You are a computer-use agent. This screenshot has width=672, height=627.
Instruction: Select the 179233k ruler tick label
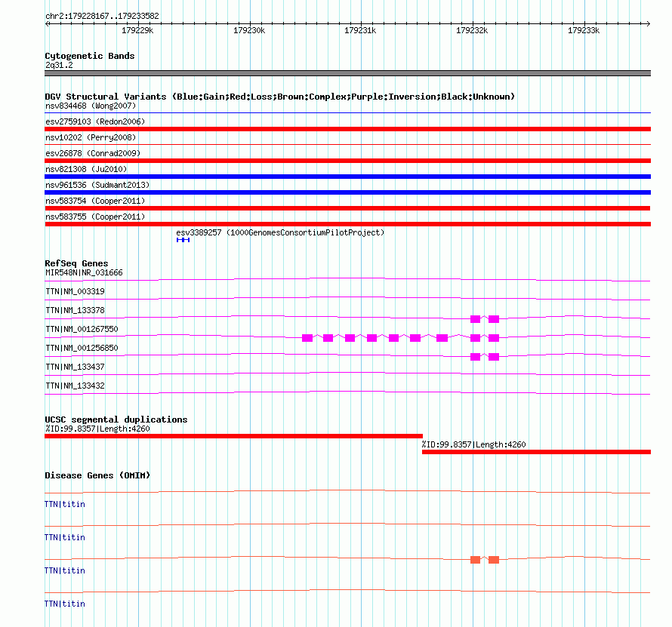[x=584, y=30]
